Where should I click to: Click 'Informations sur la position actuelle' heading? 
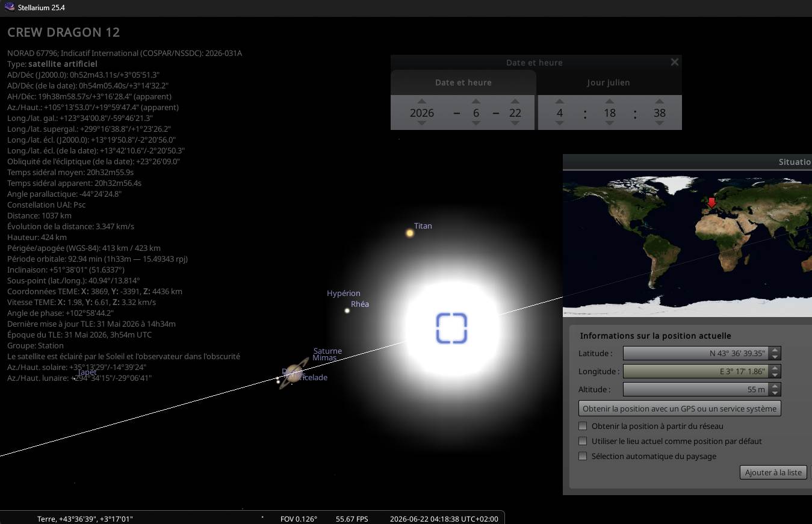tap(655, 336)
